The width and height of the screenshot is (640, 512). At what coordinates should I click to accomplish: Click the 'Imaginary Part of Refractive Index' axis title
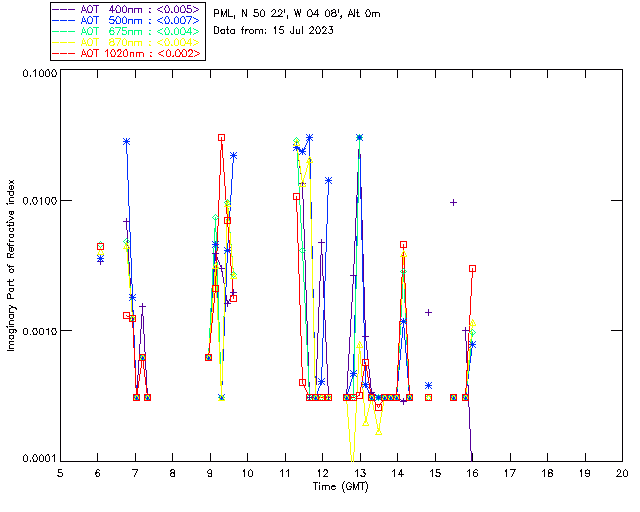tap(13, 265)
